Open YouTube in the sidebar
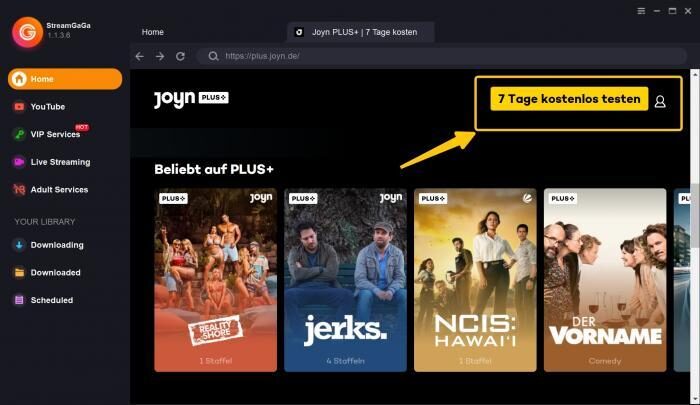 click(x=47, y=107)
